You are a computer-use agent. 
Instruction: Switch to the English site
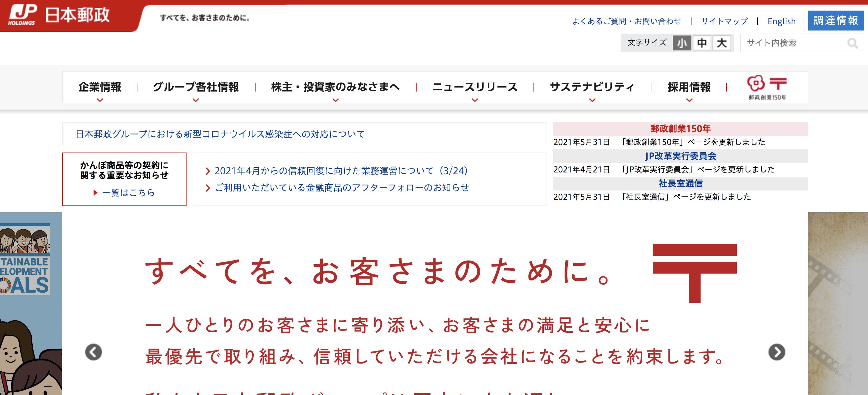[781, 21]
